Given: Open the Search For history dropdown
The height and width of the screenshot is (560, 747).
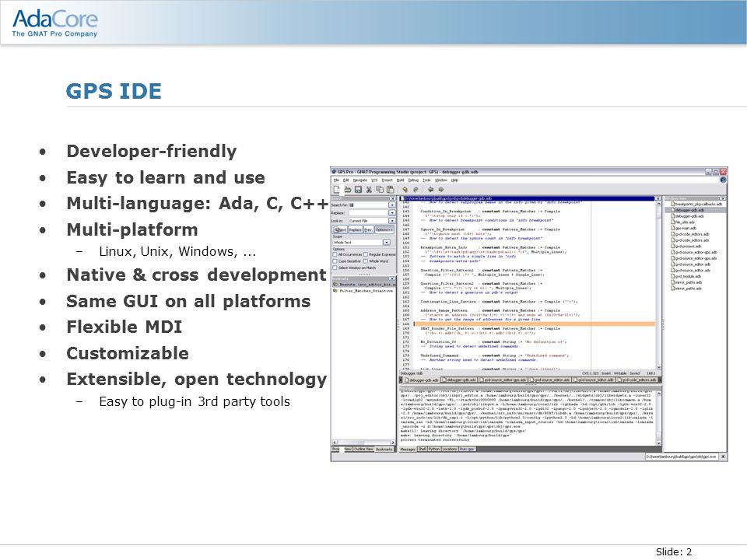Looking at the screenshot, I should [392, 205].
